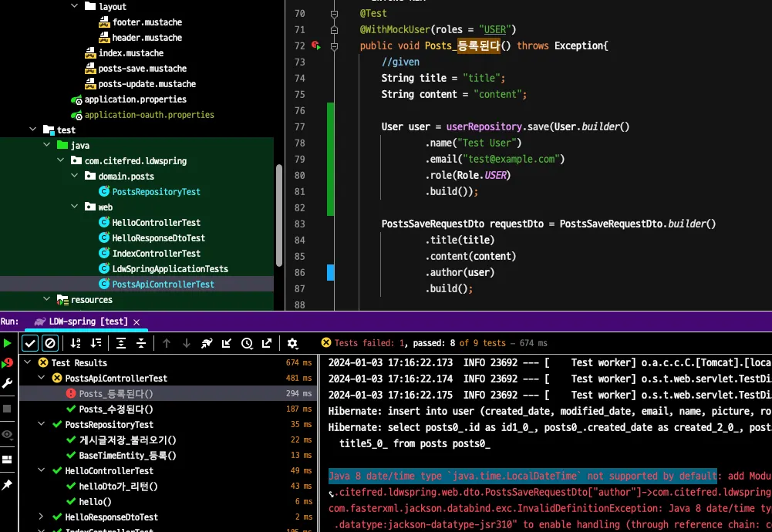This screenshot has width=772, height=532.
Task: Click the green Rerun tests button
Action: [8, 343]
